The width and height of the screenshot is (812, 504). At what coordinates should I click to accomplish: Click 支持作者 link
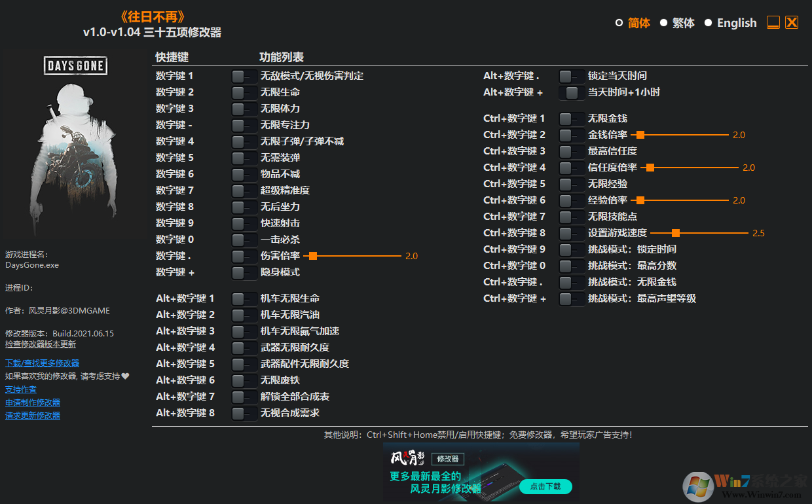21,389
